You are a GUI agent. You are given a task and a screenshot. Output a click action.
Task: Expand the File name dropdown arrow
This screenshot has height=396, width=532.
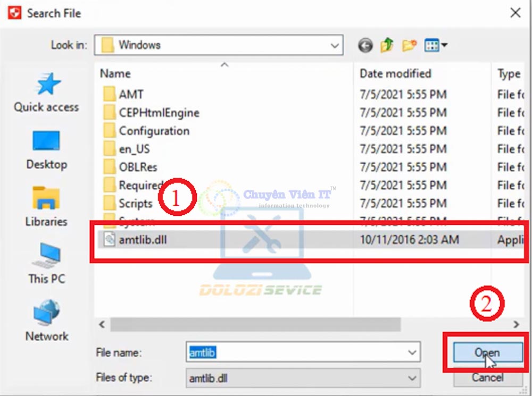tap(412, 352)
